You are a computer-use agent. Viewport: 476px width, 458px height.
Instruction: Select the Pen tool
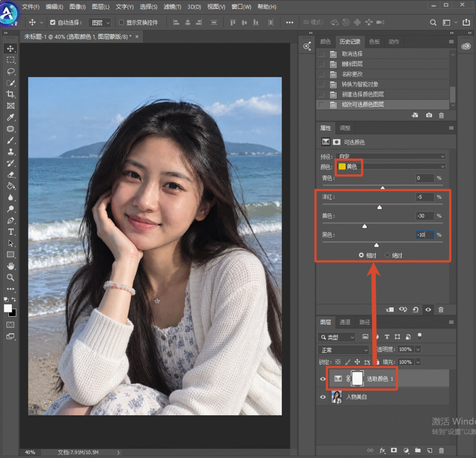(11, 220)
